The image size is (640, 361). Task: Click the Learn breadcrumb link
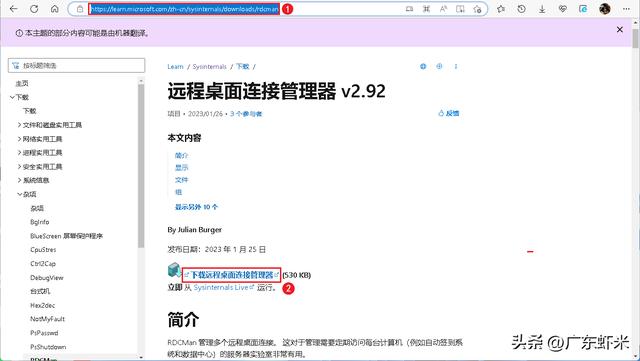(176, 67)
